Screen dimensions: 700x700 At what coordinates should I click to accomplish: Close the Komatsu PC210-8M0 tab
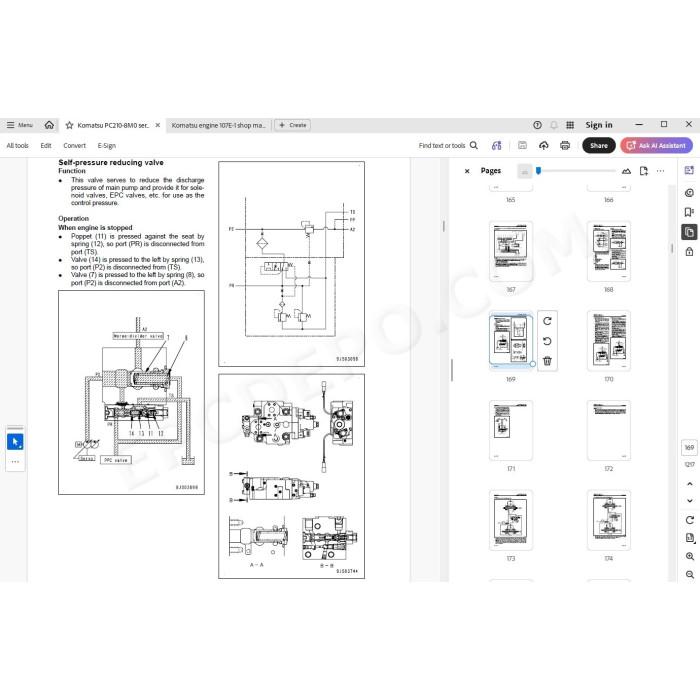(158, 125)
